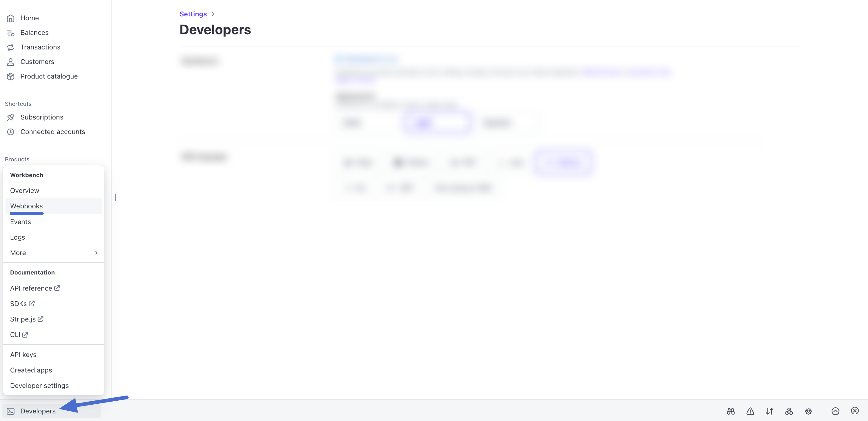Open Logs from the Workbench menu

[x=18, y=237]
